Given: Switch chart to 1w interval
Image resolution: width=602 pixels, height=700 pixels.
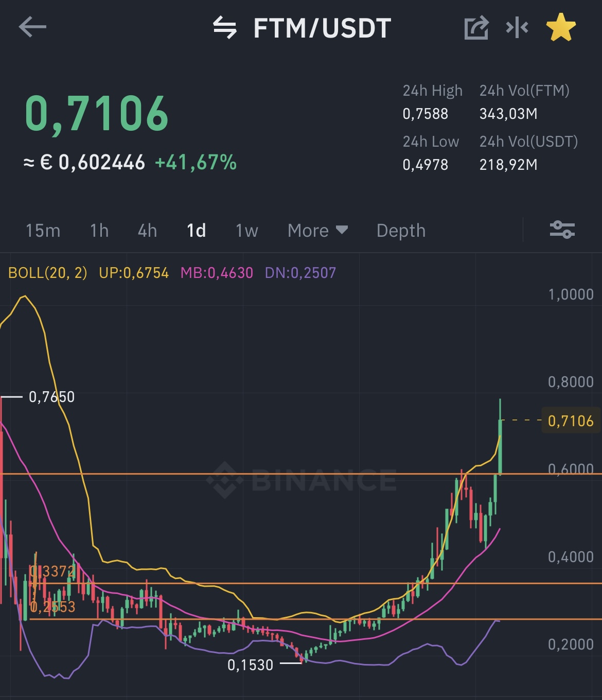Looking at the screenshot, I should pyautogui.click(x=246, y=231).
